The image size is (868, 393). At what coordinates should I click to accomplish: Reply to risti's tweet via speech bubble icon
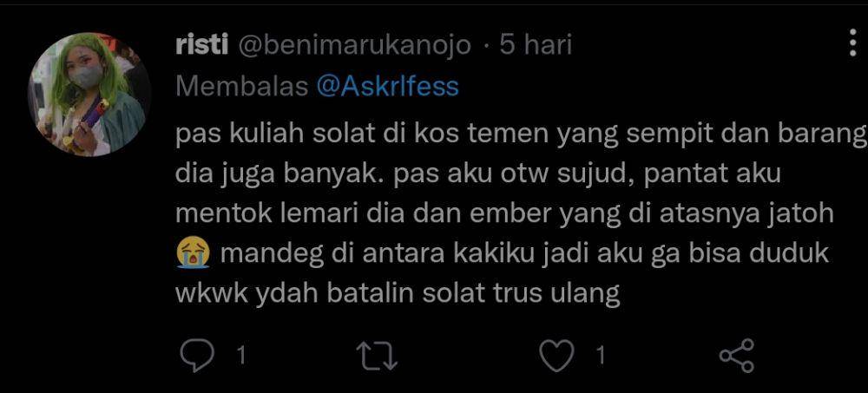[196, 356]
